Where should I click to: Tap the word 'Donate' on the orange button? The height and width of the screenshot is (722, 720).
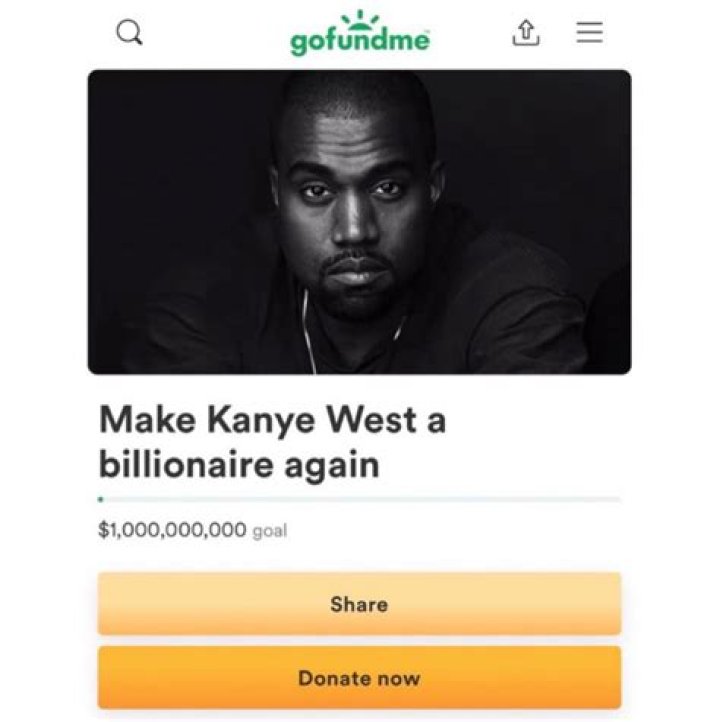[x=328, y=678]
